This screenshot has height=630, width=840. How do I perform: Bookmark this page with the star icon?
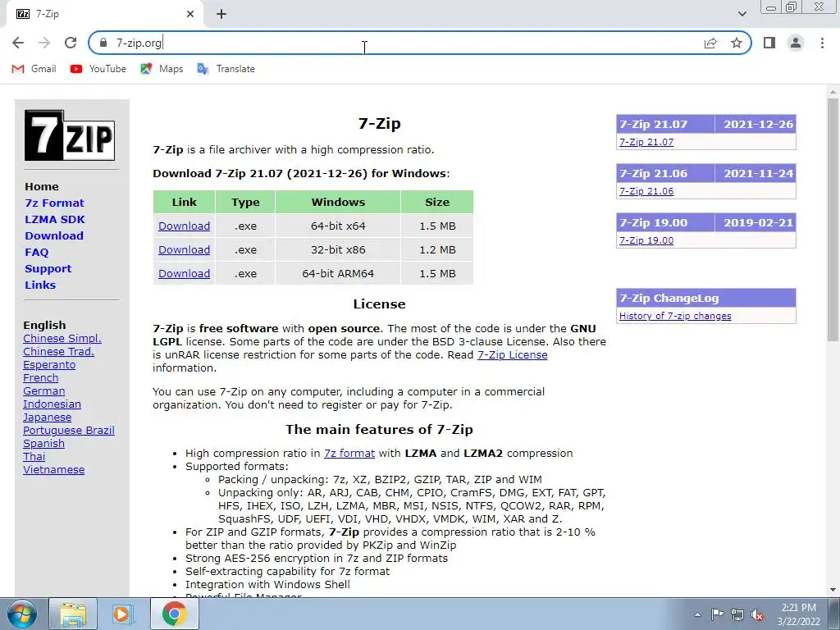[x=737, y=43]
